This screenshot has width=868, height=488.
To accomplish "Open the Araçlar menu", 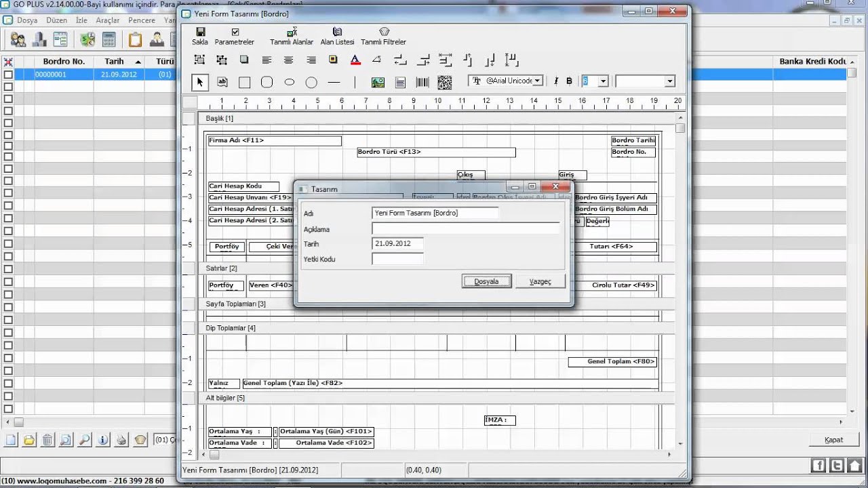I will (x=108, y=20).
